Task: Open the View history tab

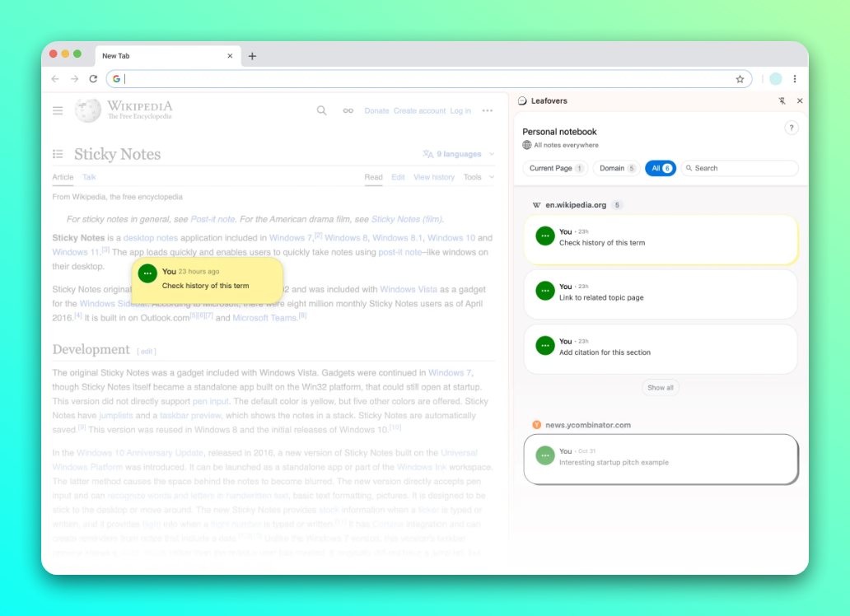Action: pos(434,177)
